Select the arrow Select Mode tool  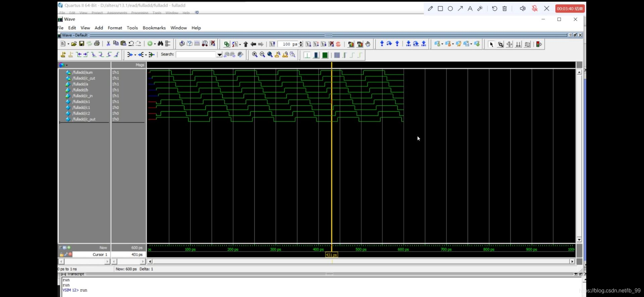[x=491, y=44]
